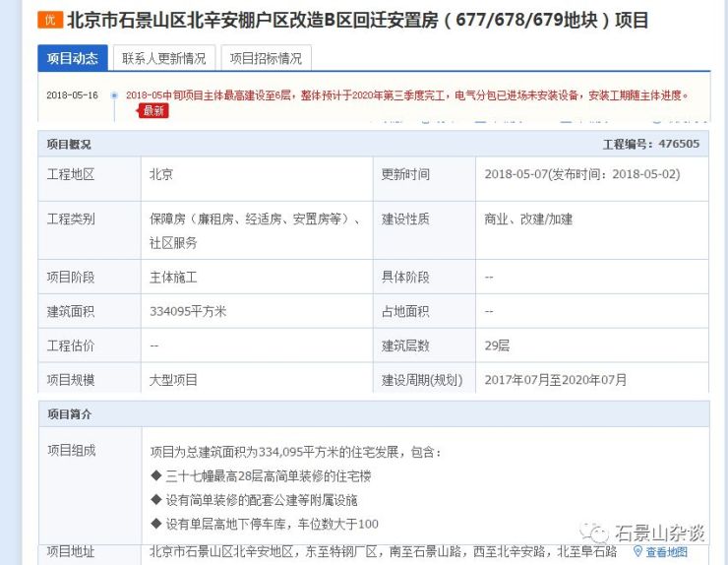The image size is (728, 565).
Task: Click the 2017年07月至2020年07月 construction period value
Action: (555, 379)
